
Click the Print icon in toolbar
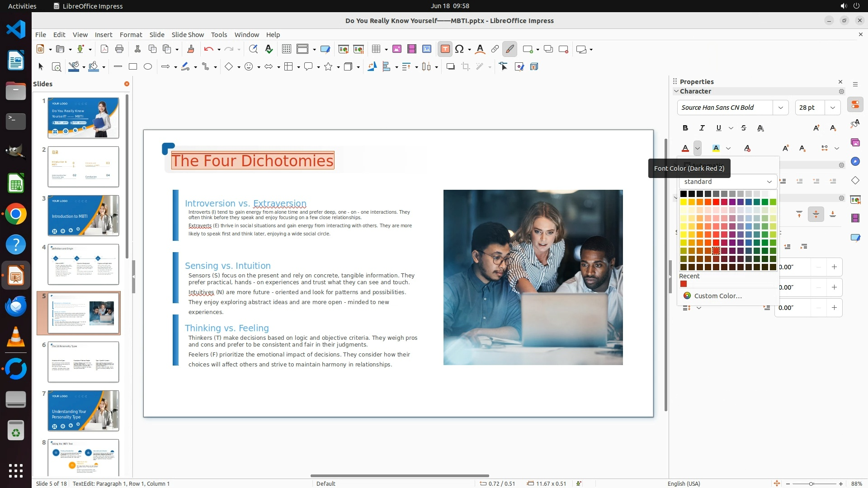pyautogui.click(x=119, y=49)
